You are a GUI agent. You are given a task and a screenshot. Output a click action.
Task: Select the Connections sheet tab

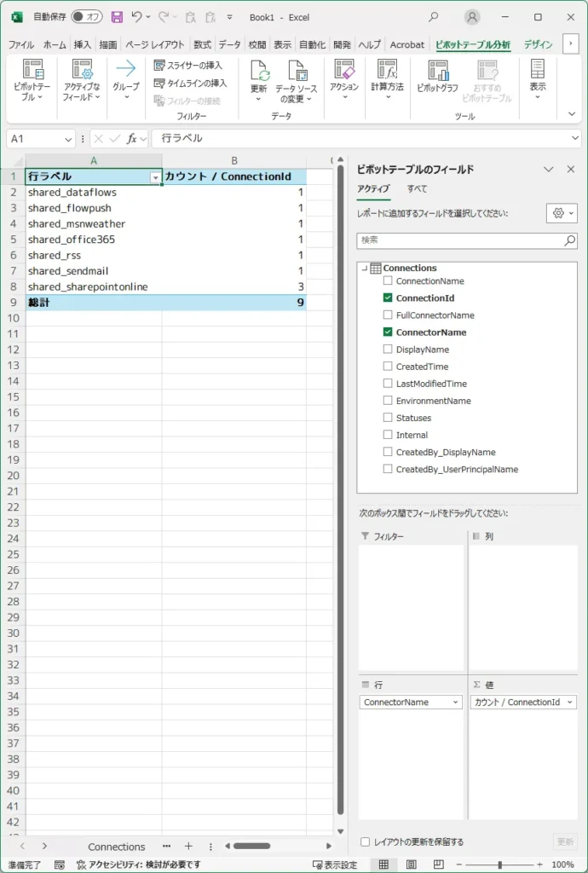tap(117, 847)
